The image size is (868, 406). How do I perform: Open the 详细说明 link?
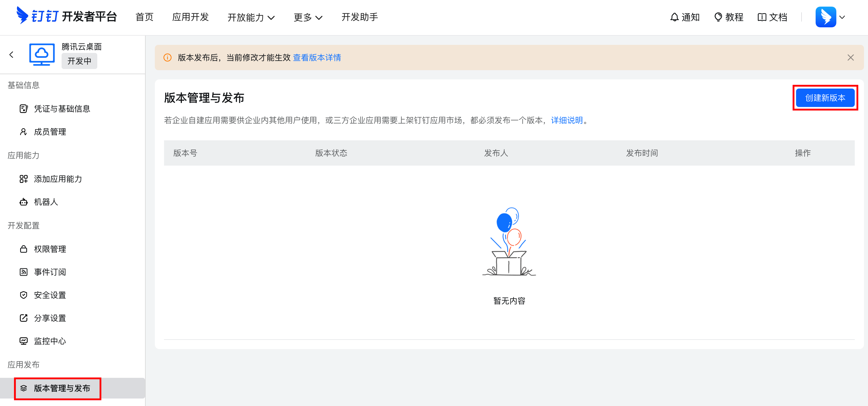tap(566, 120)
